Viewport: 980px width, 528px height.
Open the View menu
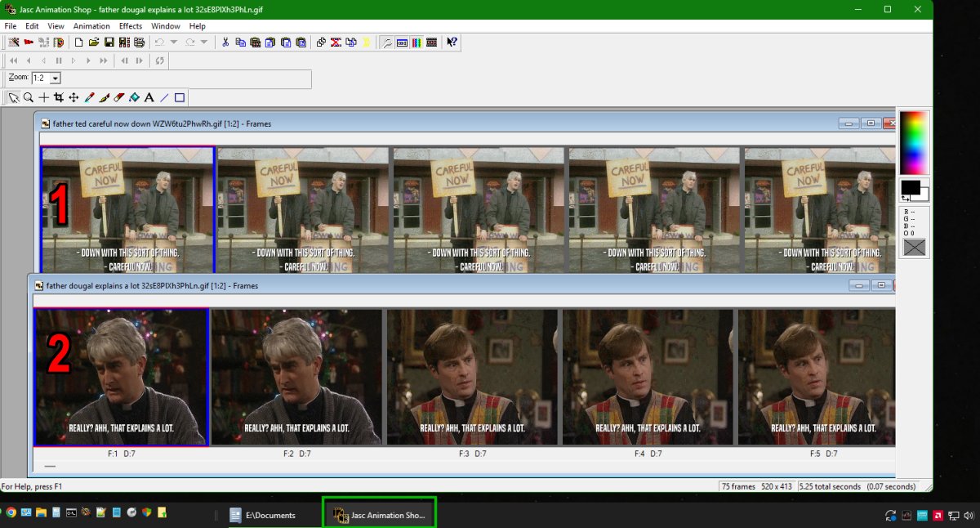click(x=56, y=26)
